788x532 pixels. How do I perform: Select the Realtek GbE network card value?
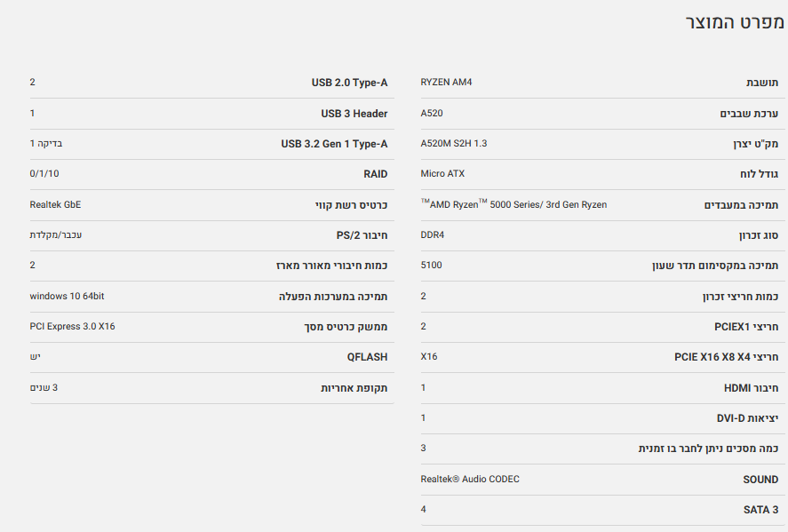[x=55, y=204]
